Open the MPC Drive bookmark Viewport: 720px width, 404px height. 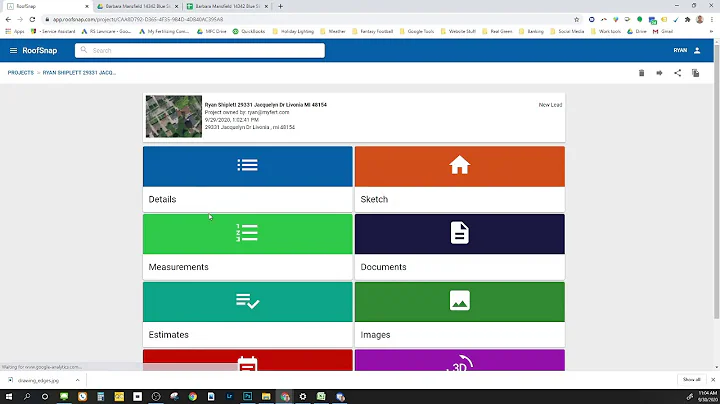(x=211, y=31)
